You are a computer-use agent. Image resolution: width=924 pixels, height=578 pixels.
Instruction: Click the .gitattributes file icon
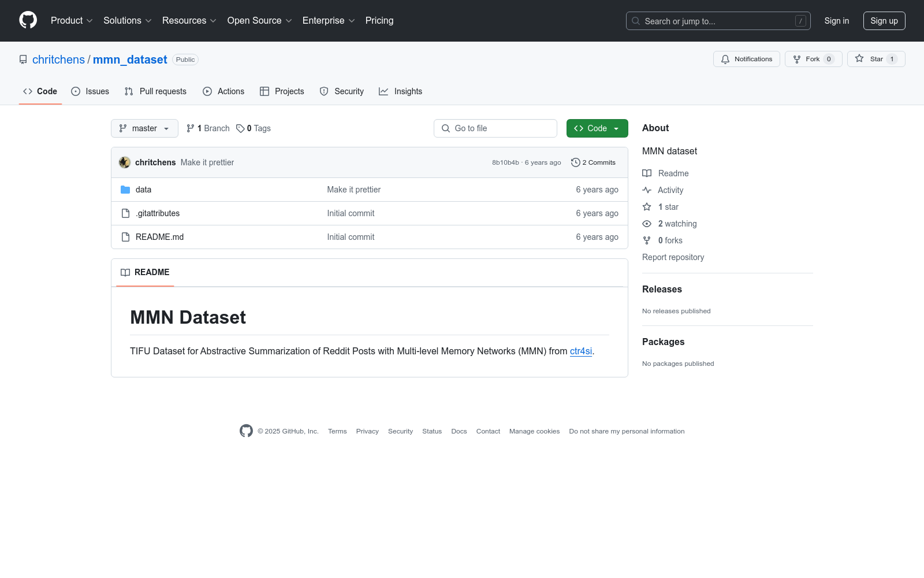click(125, 213)
